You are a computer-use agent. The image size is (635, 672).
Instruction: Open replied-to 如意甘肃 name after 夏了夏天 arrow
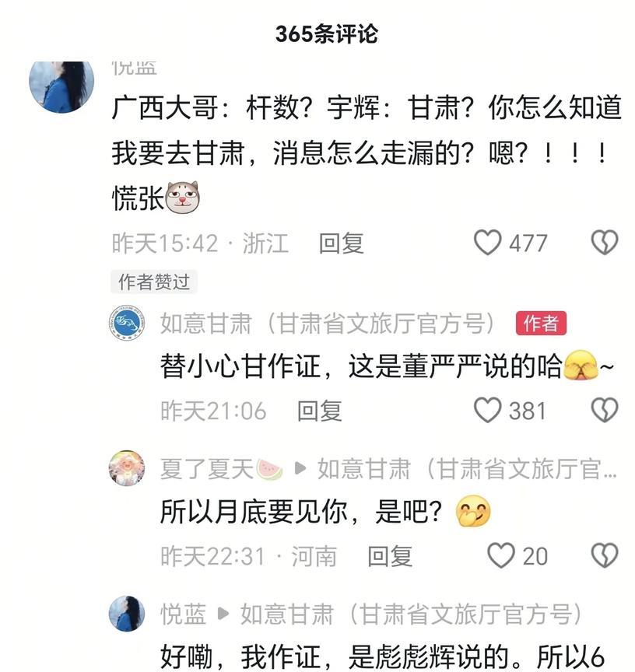pos(468,468)
